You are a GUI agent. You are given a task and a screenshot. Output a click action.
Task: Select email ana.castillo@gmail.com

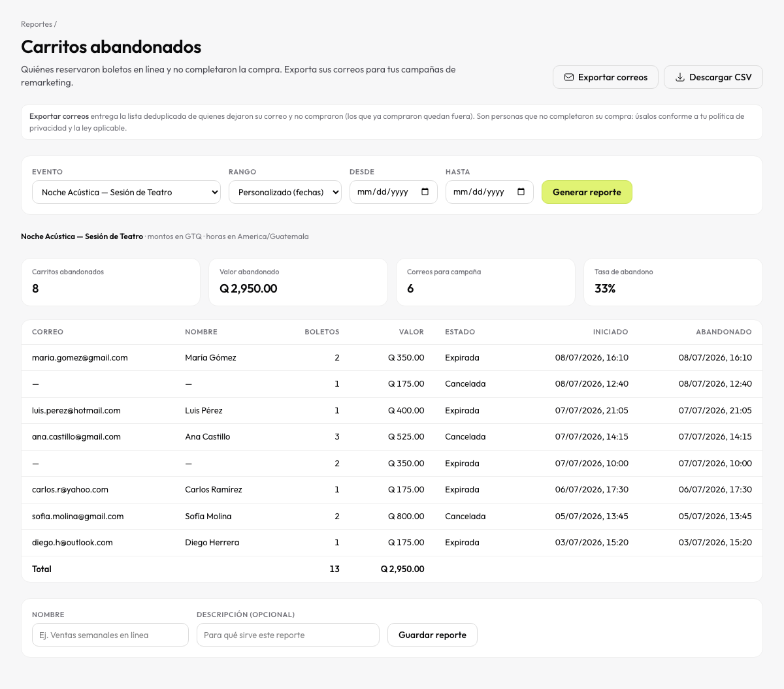tap(76, 437)
